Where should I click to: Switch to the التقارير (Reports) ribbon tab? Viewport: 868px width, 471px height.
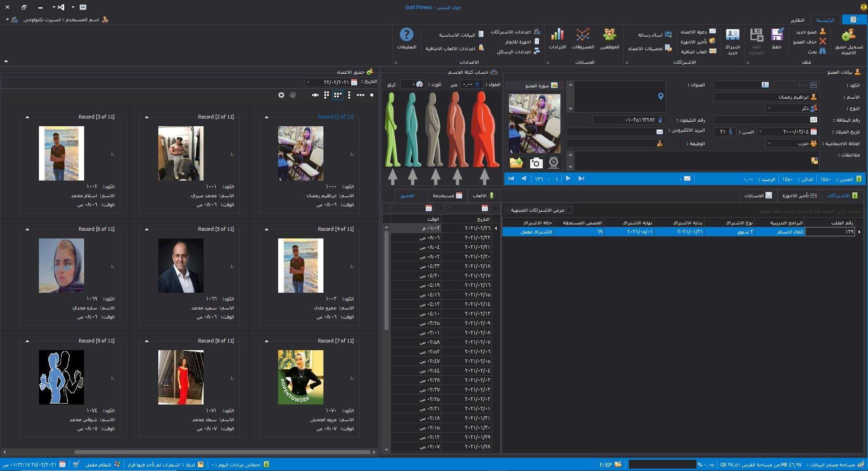click(x=797, y=20)
